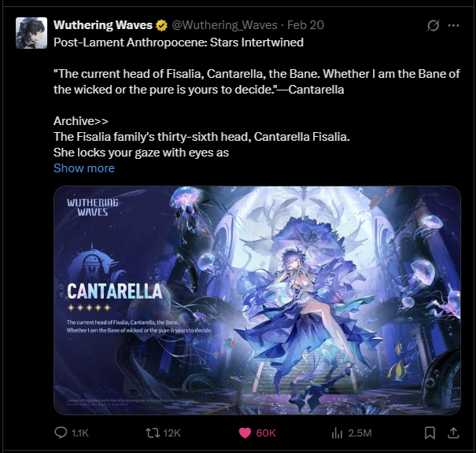Open view analytics bar chart icon
Screen dimensions: 476x453
[x=337, y=433]
